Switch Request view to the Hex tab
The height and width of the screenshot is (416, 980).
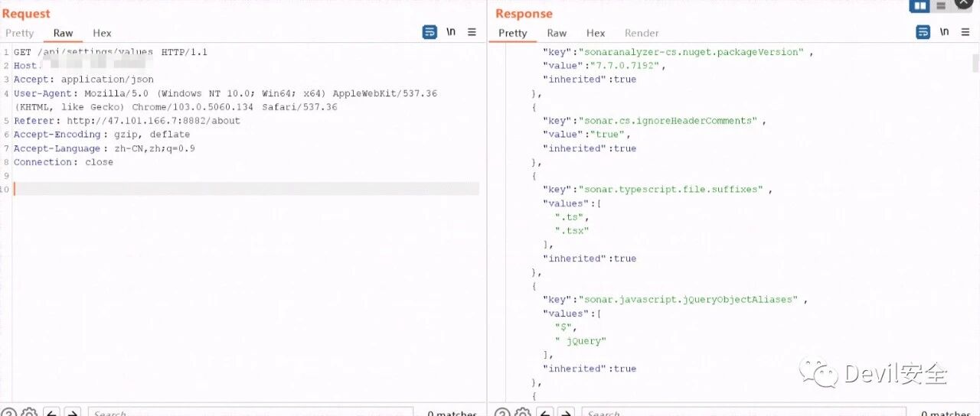pos(102,33)
